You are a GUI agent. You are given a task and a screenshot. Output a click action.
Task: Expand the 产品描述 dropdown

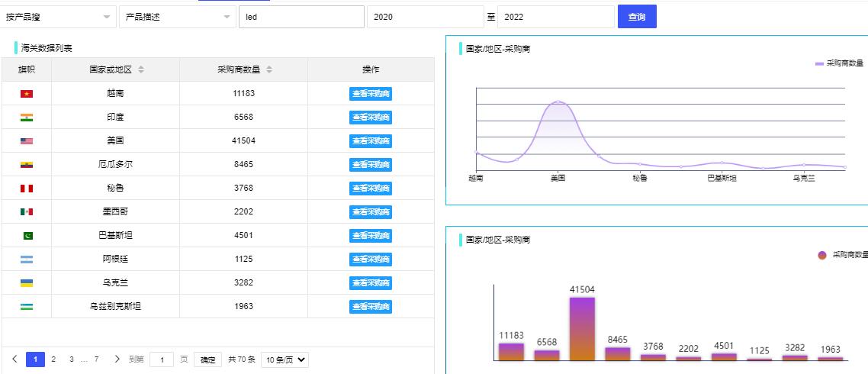click(177, 17)
